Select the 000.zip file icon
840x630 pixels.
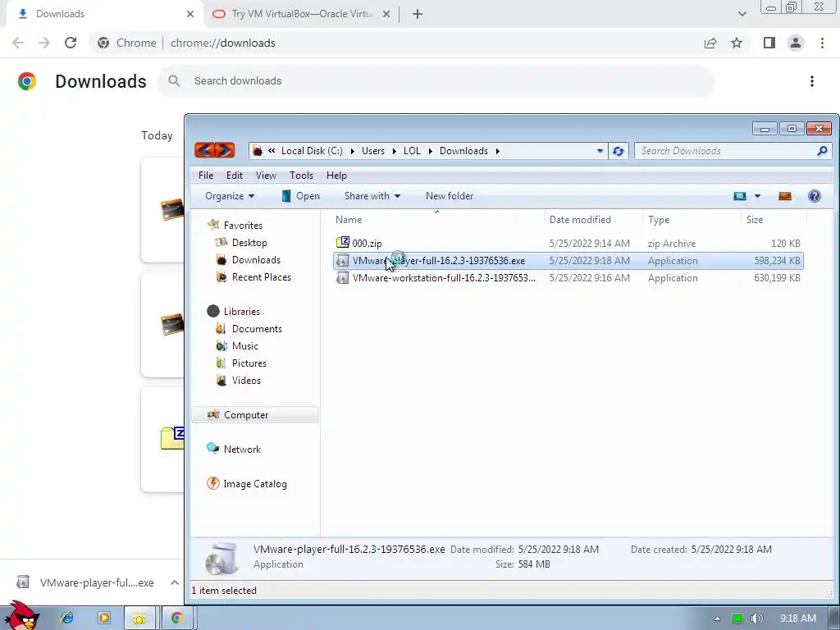(342, 243)
